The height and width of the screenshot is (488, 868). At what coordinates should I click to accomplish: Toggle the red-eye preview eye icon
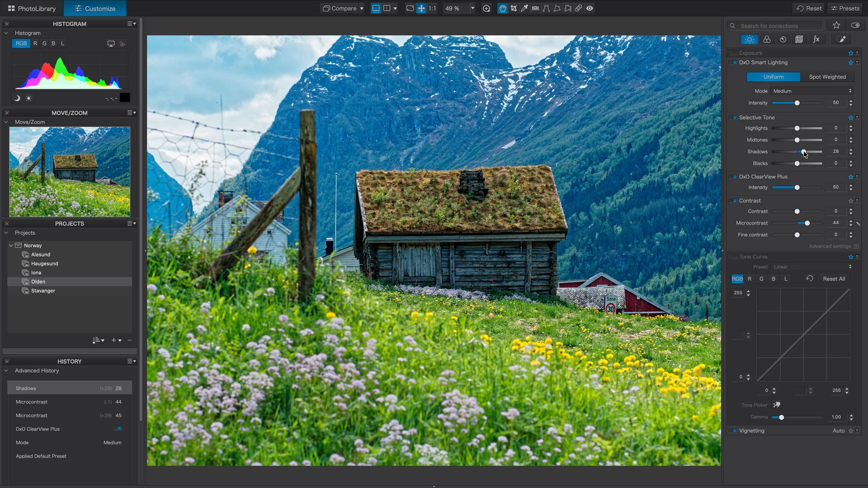pyautogui.click(x=590, y=8)
